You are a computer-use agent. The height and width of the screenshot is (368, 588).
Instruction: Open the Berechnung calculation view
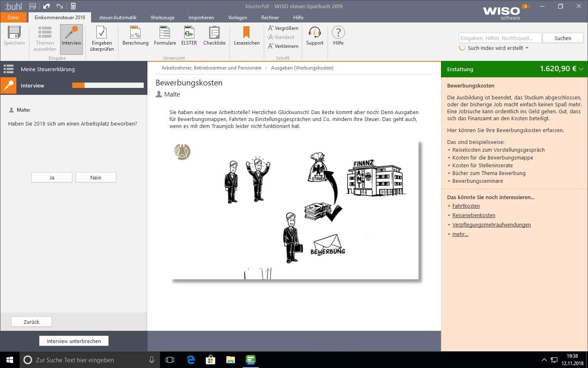click(x=135, y=36)
